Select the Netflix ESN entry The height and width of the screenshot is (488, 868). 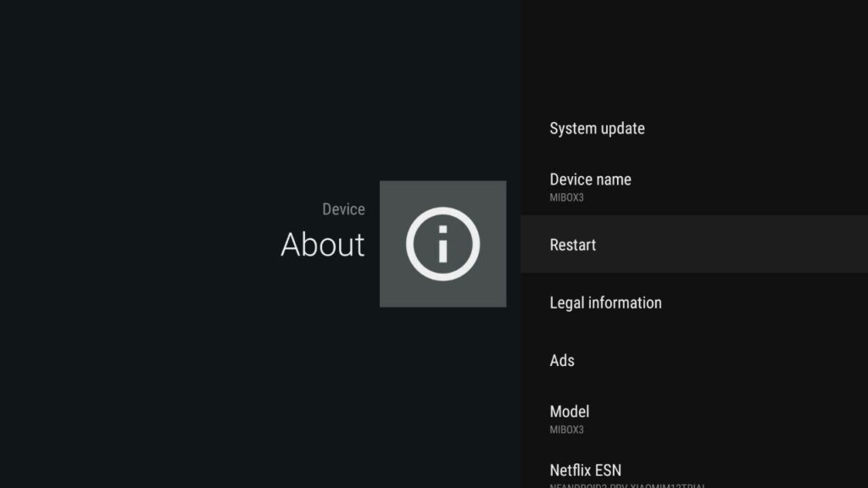tap(585, 470)
